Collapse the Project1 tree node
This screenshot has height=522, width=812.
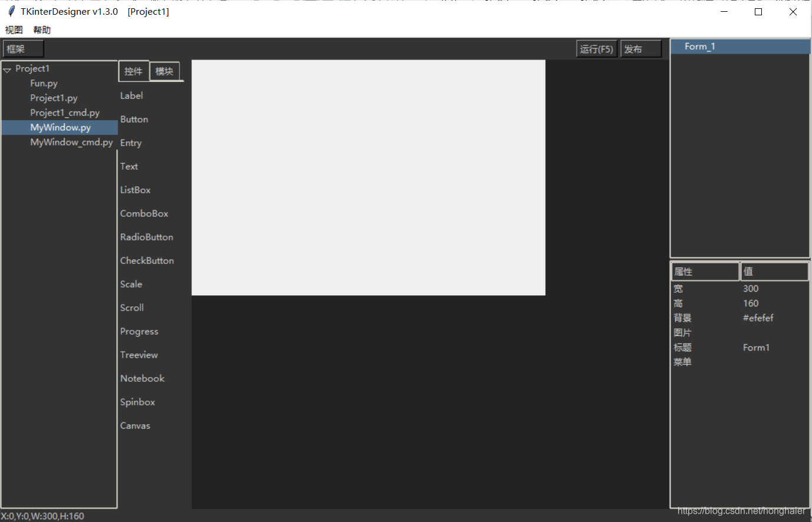click(x=7, y=70)
